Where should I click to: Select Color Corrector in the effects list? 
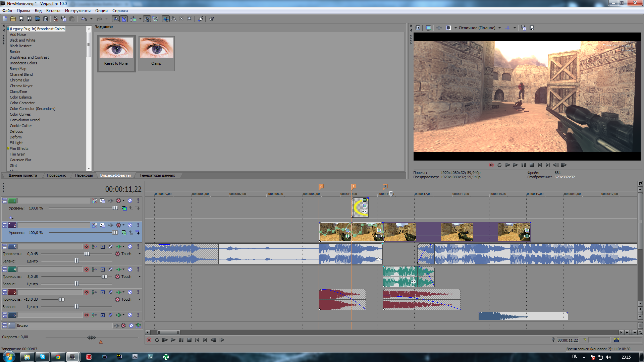click(22, 103)
